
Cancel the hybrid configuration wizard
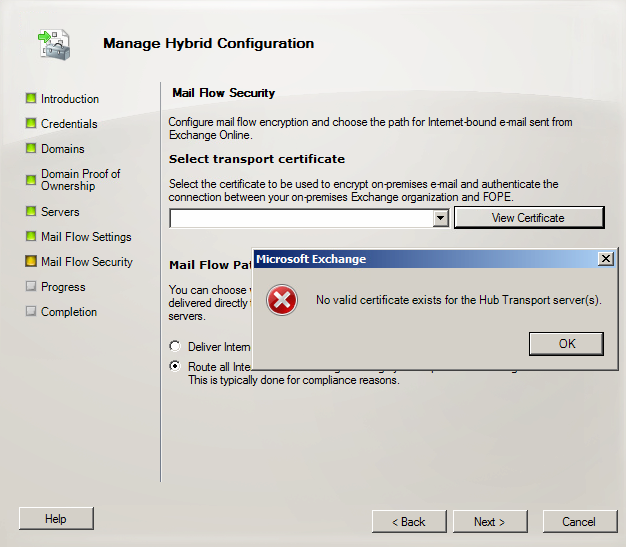pos(580,521)
